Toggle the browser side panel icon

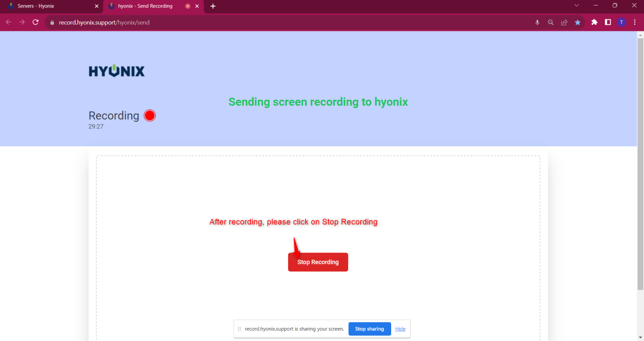pyautogui.click(x=608, y=23)
